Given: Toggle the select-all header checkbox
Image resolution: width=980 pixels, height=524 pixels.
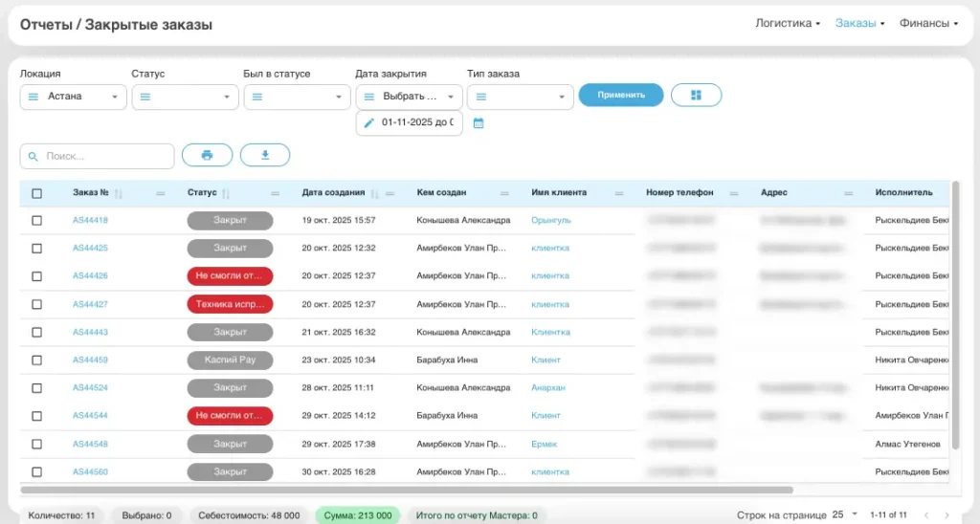Looking at the screenshot, I should click(x=37, y=193).
